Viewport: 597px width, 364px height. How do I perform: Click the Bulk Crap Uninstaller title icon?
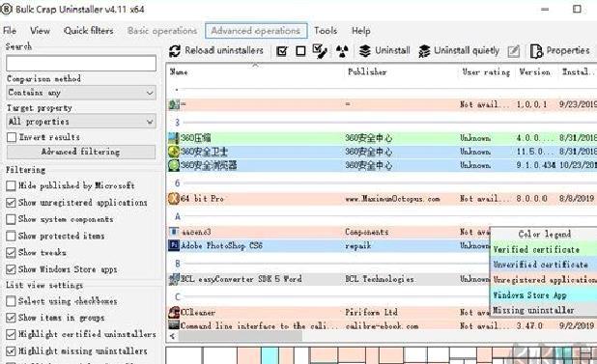click(x=6, y=9)
